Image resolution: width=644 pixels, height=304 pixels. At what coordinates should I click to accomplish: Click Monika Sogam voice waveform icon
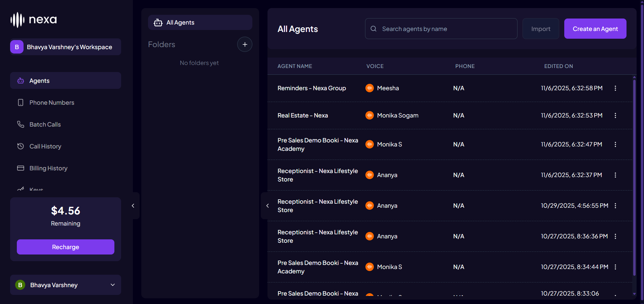369,115
